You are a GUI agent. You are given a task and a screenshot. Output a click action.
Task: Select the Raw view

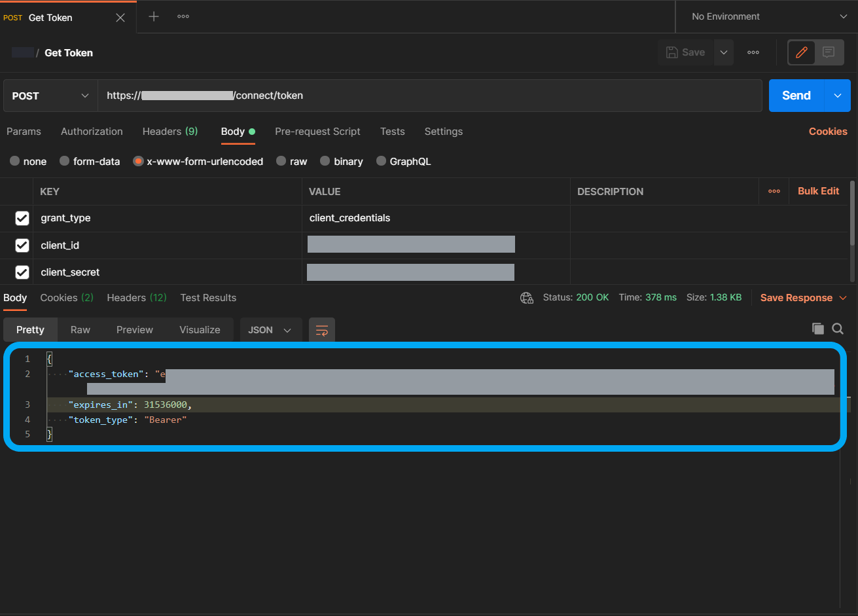[80, 330]
